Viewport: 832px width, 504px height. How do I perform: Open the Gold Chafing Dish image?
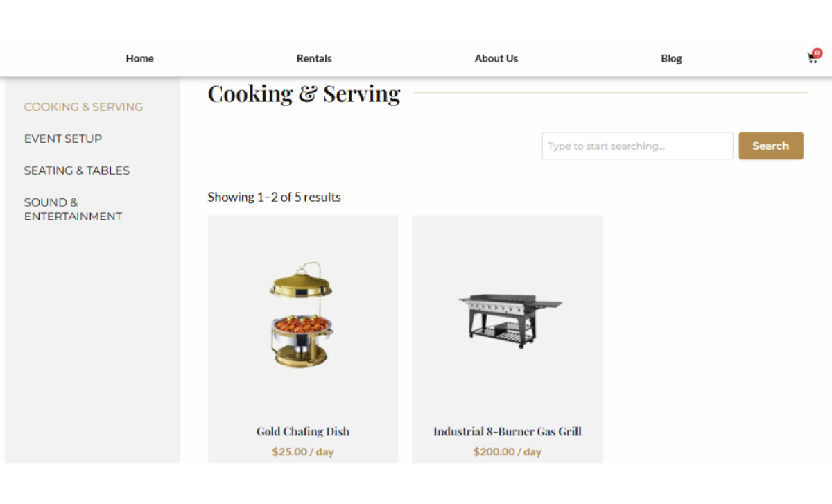coord(302,315)
